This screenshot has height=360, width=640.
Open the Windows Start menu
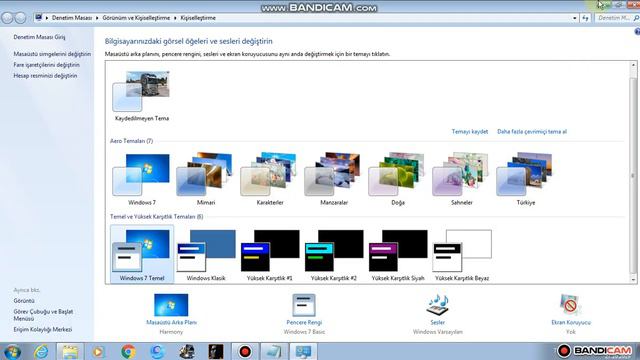pyautogui.click(x=12, y=351)
